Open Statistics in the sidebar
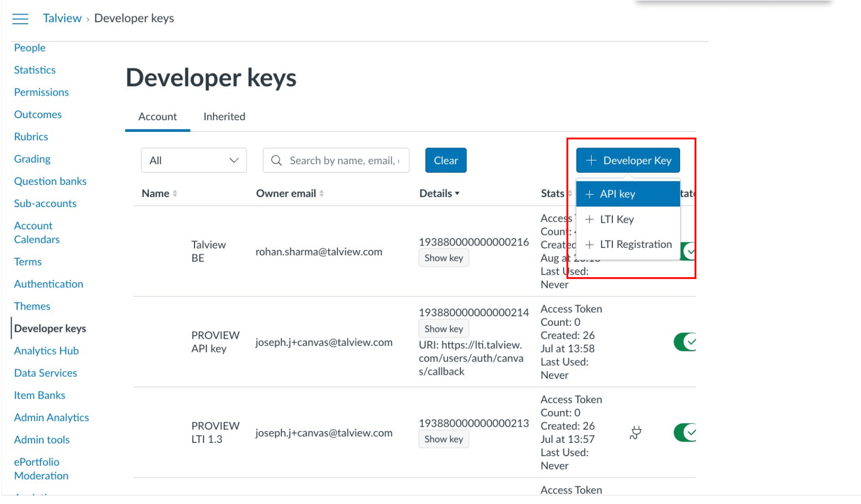 click(x=35, y=70)
